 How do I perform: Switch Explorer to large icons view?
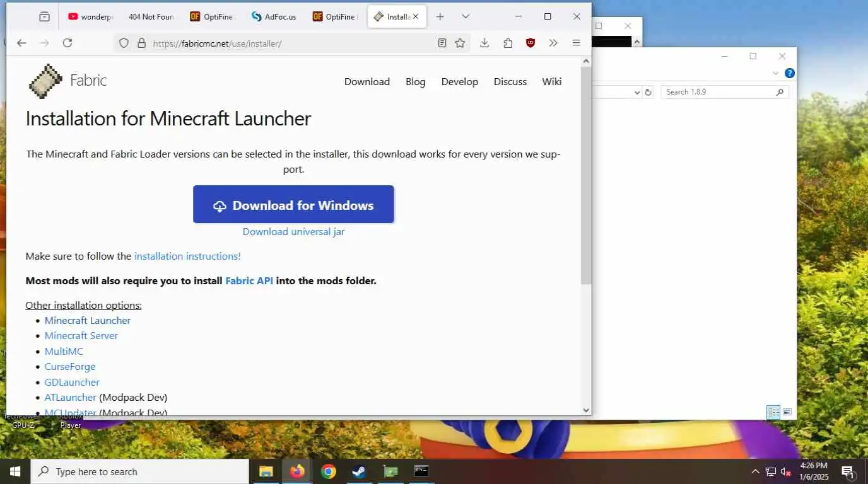click(x=787, y=412)
